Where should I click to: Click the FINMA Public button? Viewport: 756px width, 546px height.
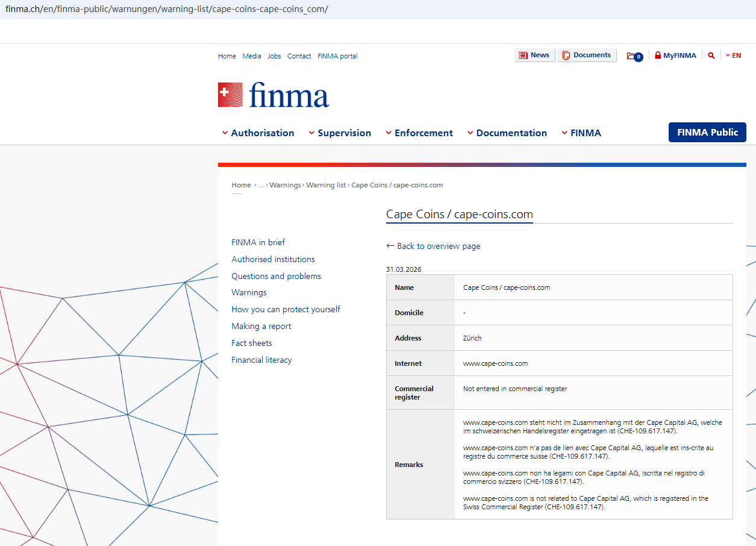point(707,133)
